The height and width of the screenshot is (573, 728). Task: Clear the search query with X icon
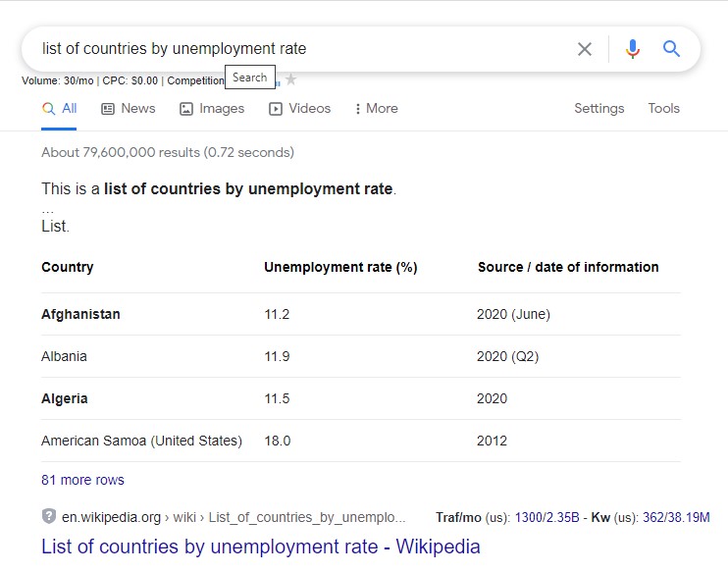tap(585, 49)
